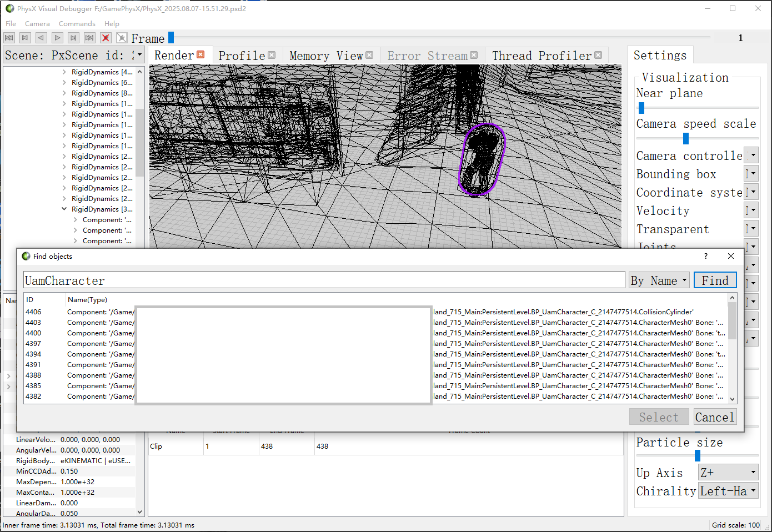Click the Find objects help question mark

(706, 256)
